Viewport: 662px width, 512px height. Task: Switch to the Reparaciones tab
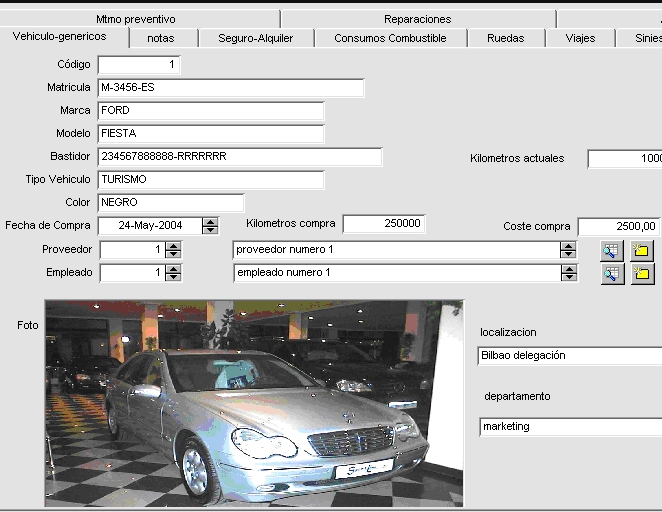click(x=418, y=19)
